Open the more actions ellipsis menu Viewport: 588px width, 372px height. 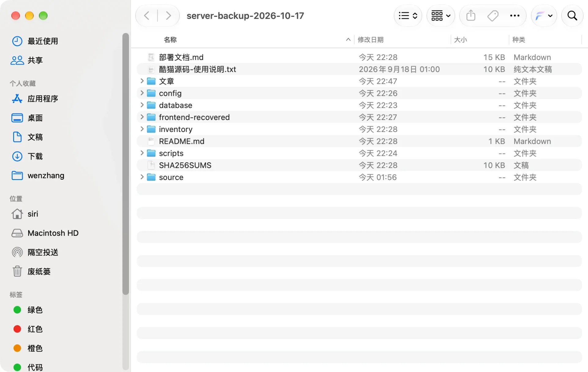(x=515, y=16)
